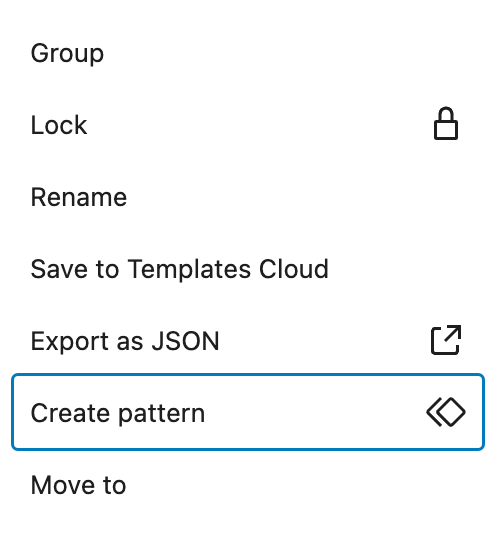Open the Move to option

pos(248,485)
